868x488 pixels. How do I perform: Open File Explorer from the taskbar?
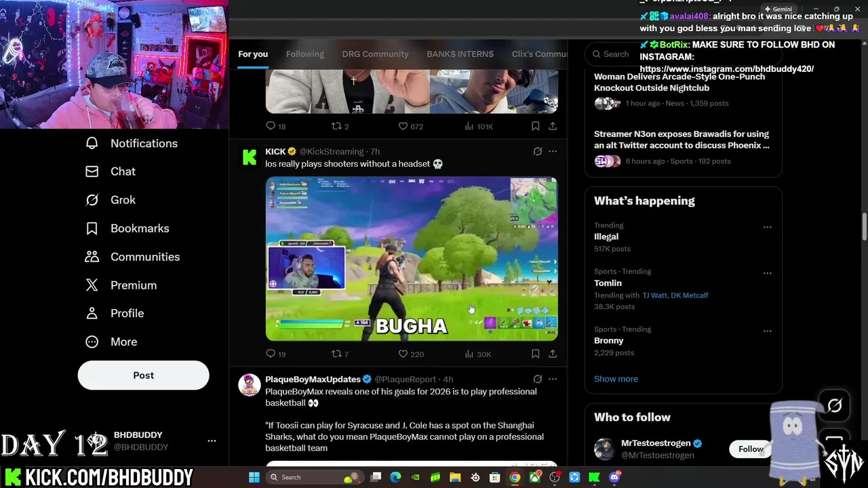tap(455, 477)
